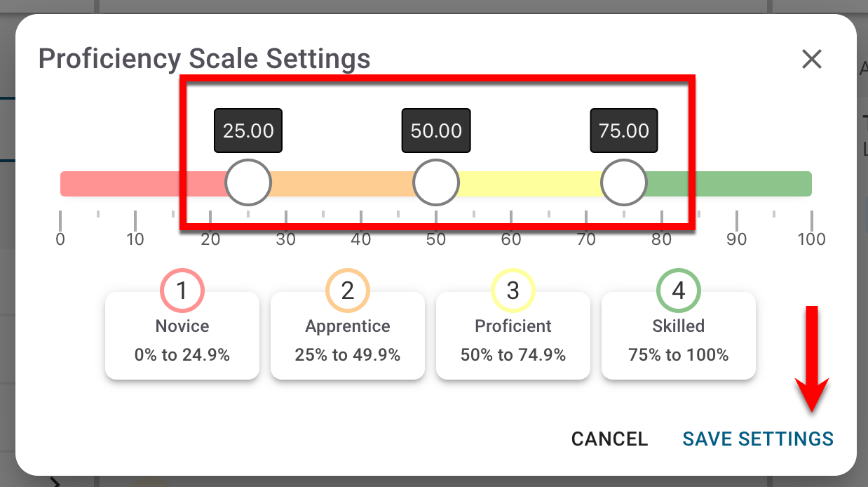Viewport: 868px width, 487px height.
Task: Click the 75.00 value tooltip
Action: (624, 131)
